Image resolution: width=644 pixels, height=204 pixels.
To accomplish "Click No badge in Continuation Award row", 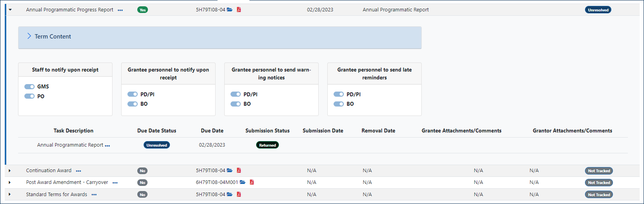I will pyautogui.click(x=142, y=171).
